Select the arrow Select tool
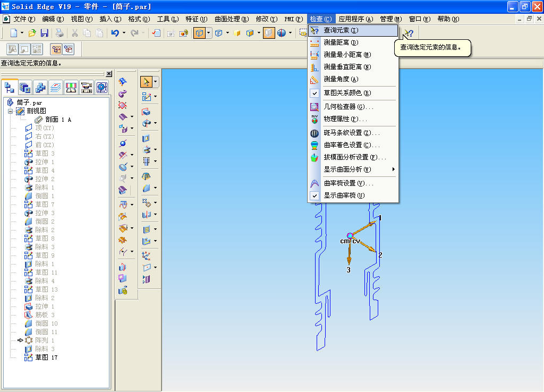The image size is (544, 392). click(x=147, y=82)
